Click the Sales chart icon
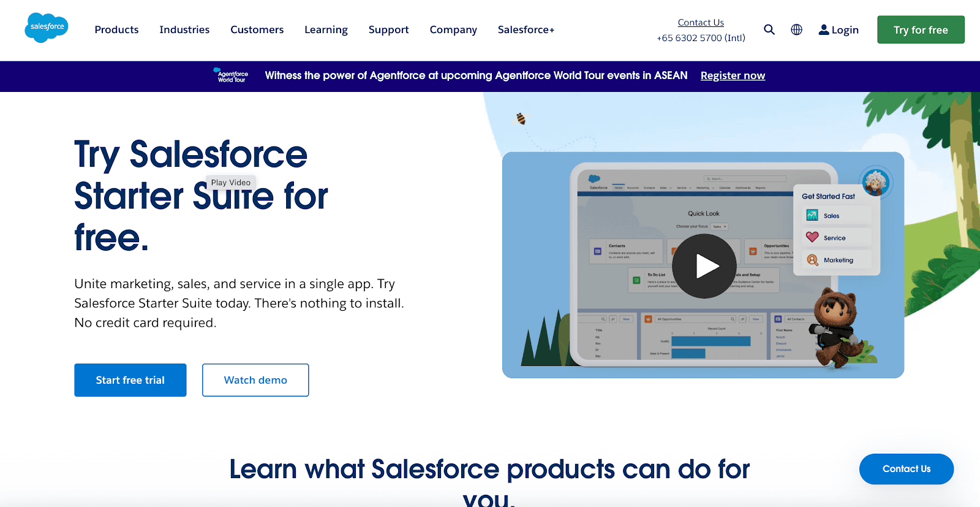Screen dimensions: 980x507 pyautogui.click(x=812, y=215)
